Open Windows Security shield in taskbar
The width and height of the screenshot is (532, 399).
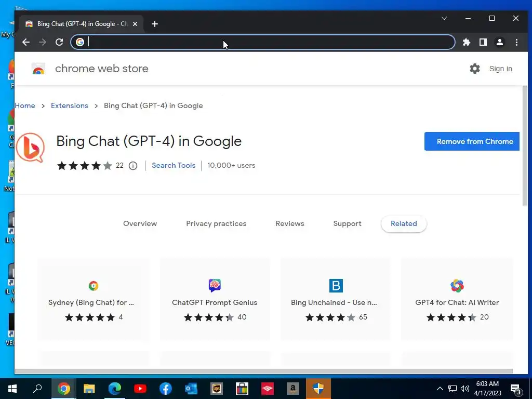[318, 389]
